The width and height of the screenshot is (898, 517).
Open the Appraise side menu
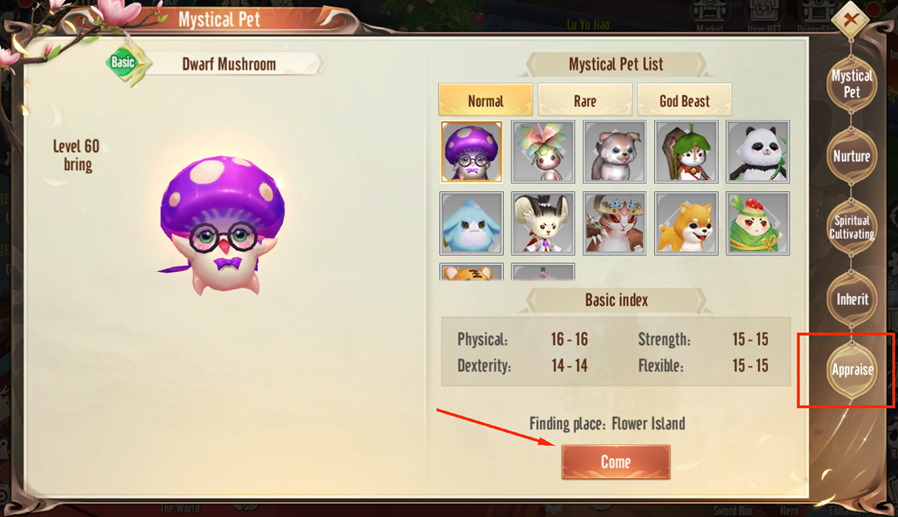tap(852, 369)
